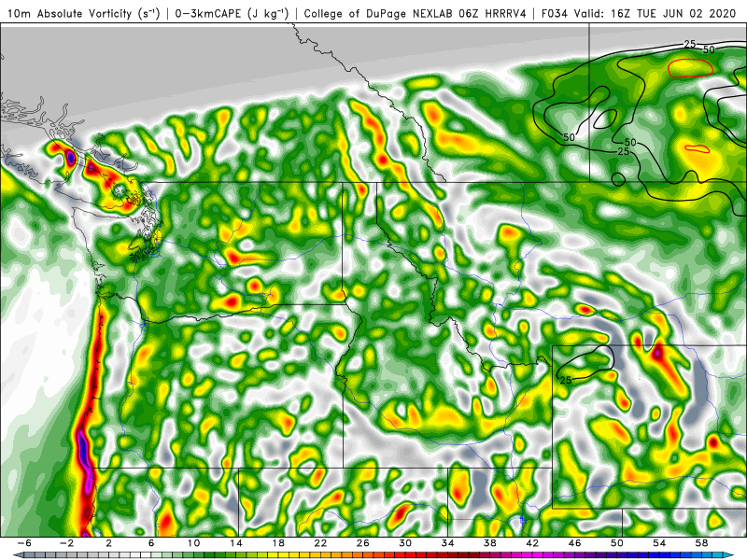Click the 'Valid: 16Z TUE JUN 02 2020' text

[655, 13]
